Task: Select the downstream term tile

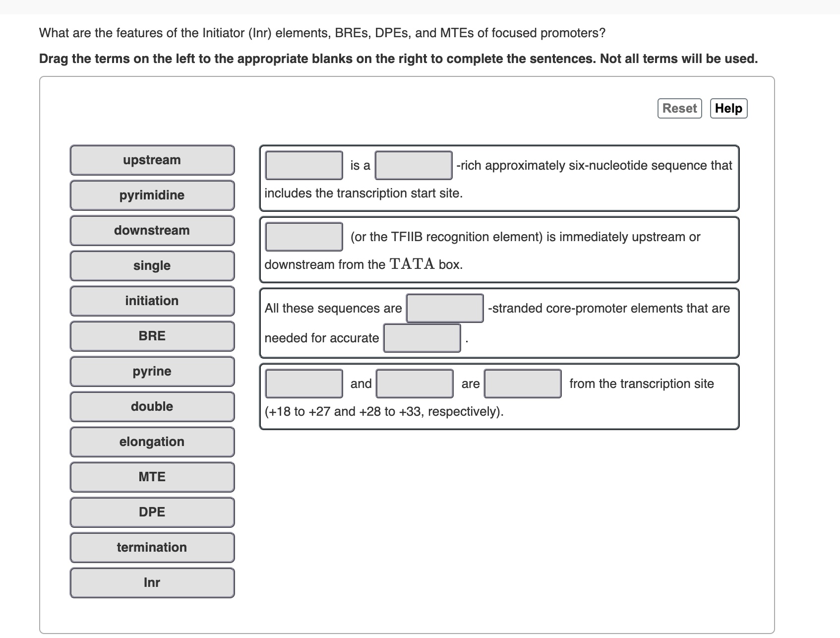Action: [x=152, y=230]
